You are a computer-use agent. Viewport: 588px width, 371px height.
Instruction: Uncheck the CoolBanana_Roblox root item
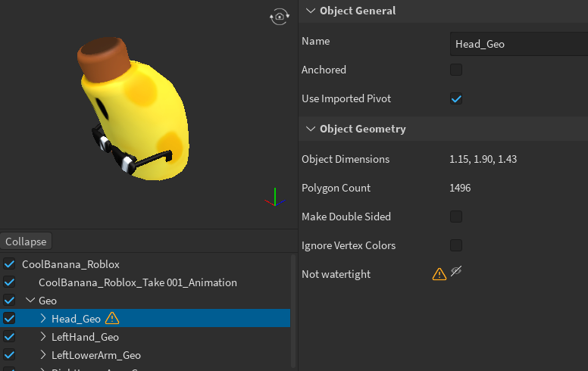(x=9, y=264)
